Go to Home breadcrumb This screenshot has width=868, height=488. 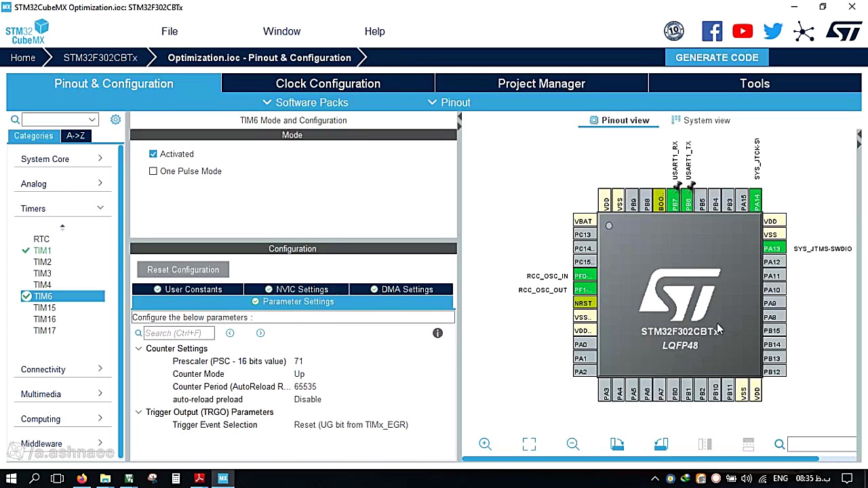coord(23,58)
